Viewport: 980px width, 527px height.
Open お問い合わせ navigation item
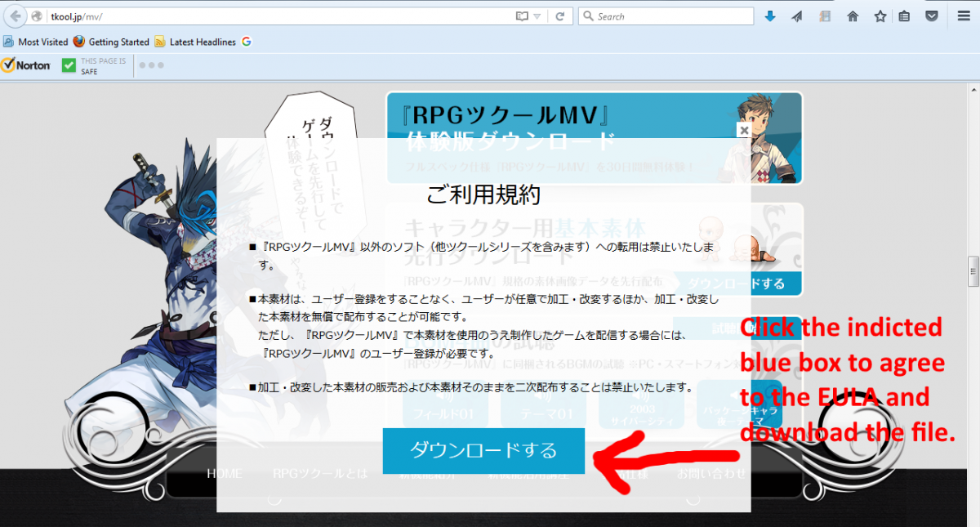(711, 473)
